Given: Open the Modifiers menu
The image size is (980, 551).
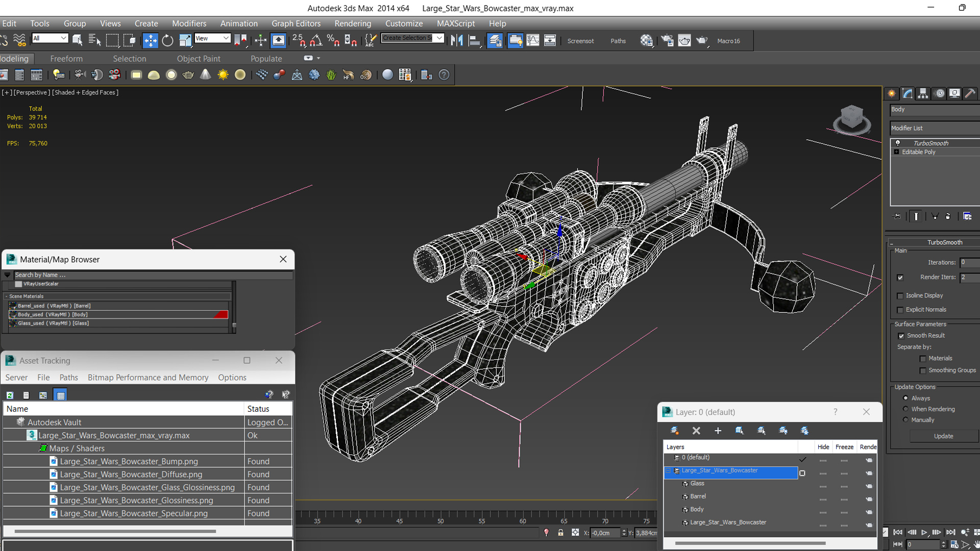Looking at the screenshot, I should coord(189,23).
